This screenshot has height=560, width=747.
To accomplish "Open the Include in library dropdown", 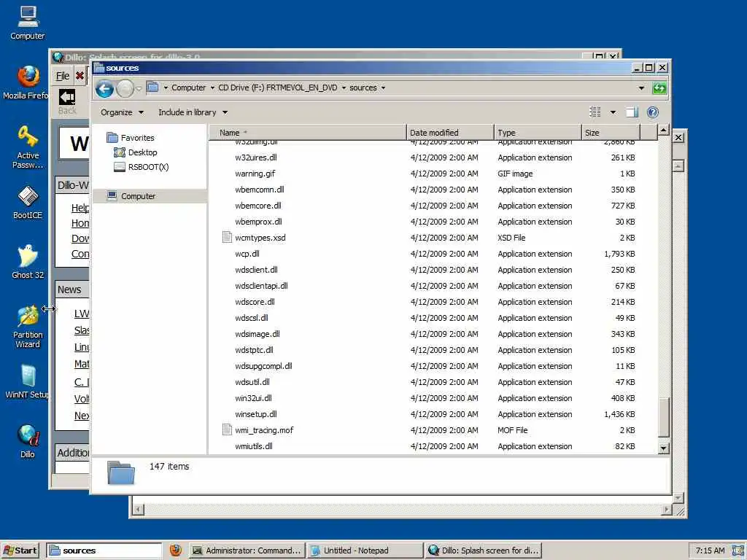I will (x=193, y=112).
